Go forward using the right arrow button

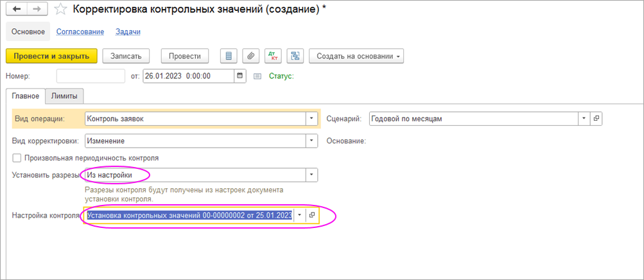pos(37,10)
